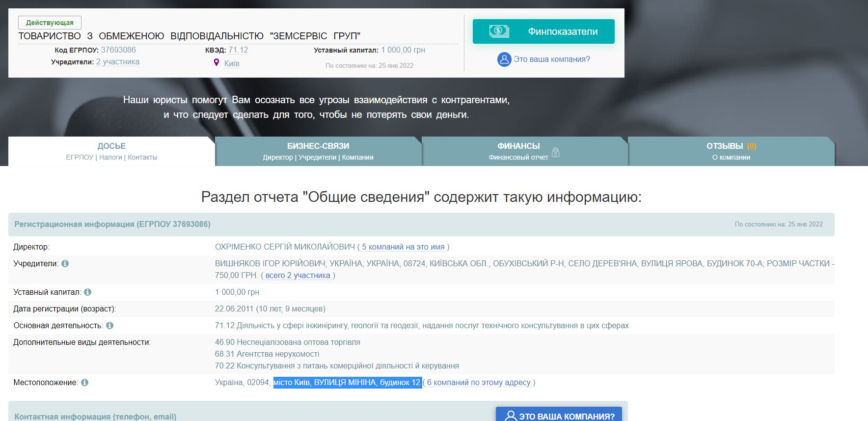Click info icon next to Уставный капитал label

[87, 292]
